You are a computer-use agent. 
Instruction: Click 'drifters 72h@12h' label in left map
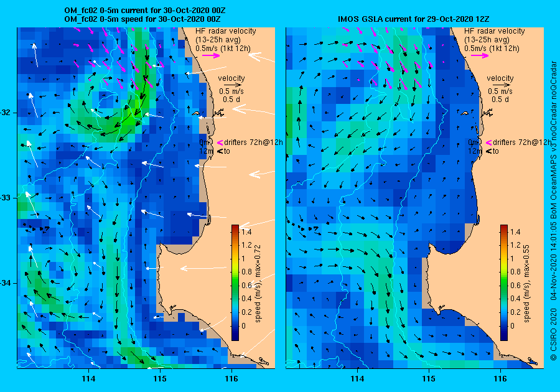(254, 142)
